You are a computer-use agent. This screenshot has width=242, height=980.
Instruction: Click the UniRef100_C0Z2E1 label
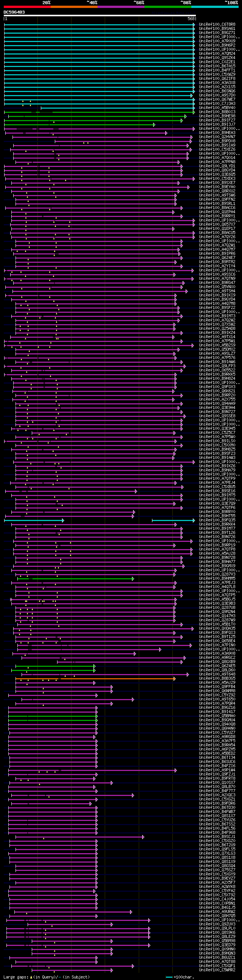tap(217, 62)
